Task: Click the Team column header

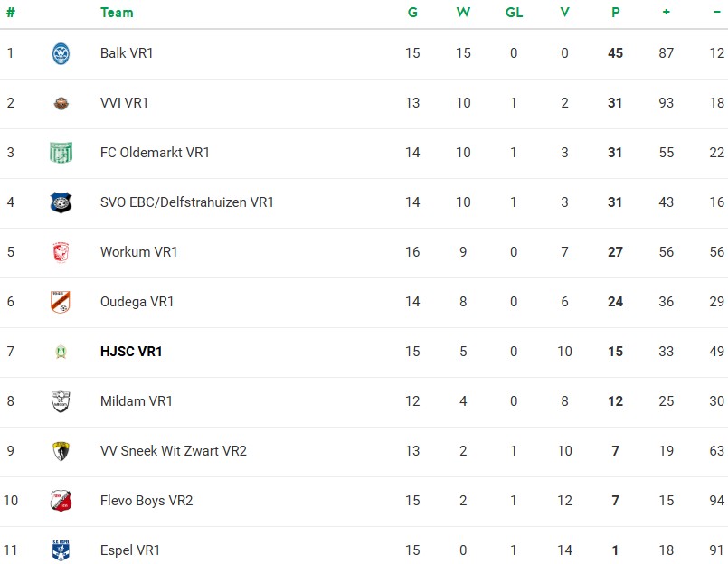Action: click(117, 13)
